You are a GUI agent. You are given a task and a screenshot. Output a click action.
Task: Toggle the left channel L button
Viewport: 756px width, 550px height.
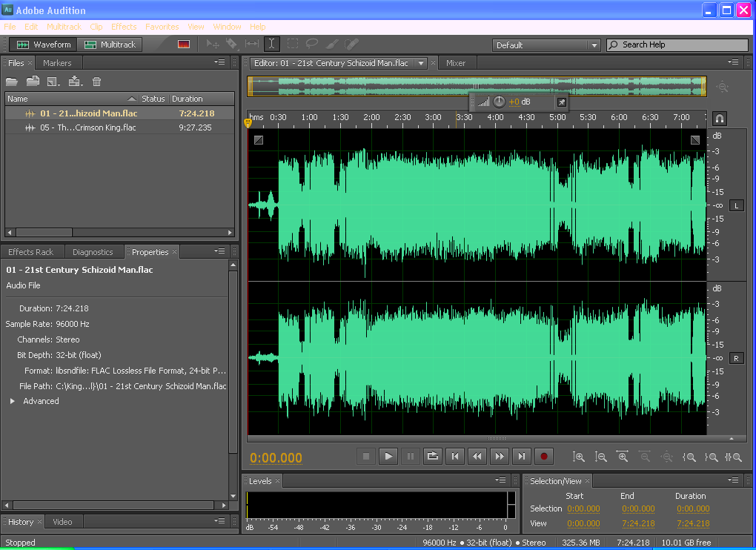click(736, 205)
